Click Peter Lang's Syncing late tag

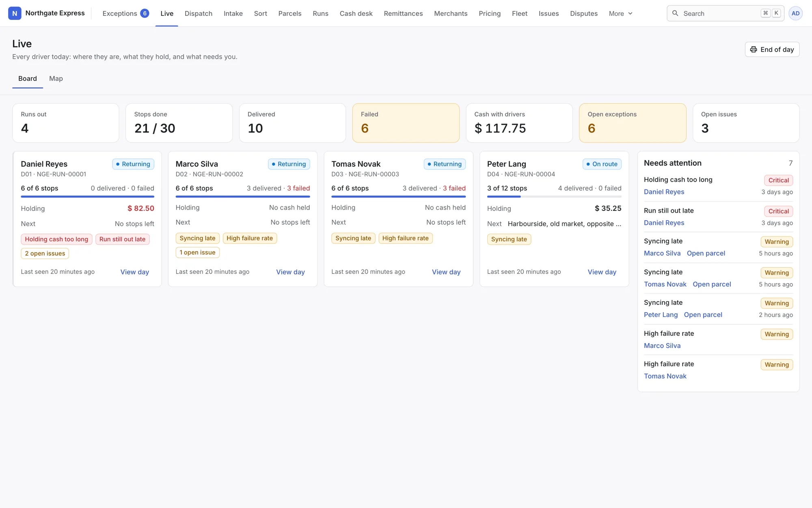click(x=509, y=239)
